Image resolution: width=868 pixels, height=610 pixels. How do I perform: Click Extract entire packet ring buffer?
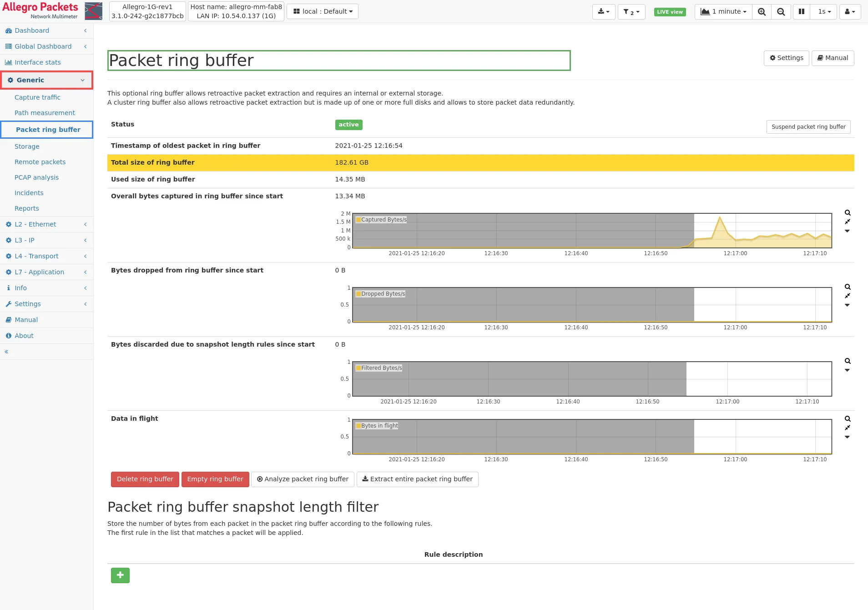coord(417,479)
